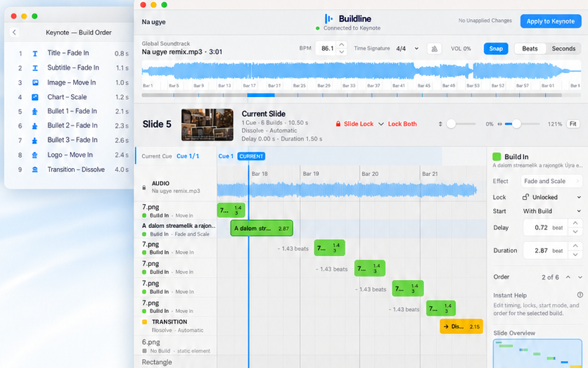Click the BPM 86.1 input field

(326, 49)
